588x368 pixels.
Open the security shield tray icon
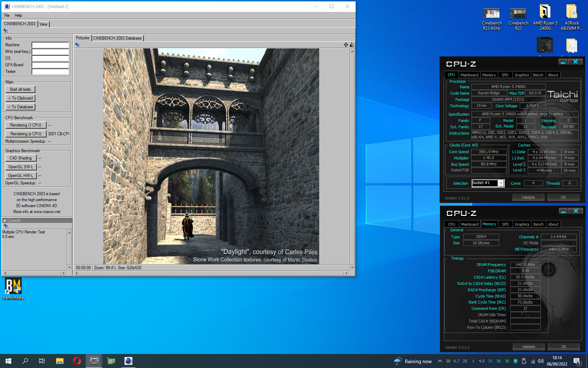(x=516, y=361)
